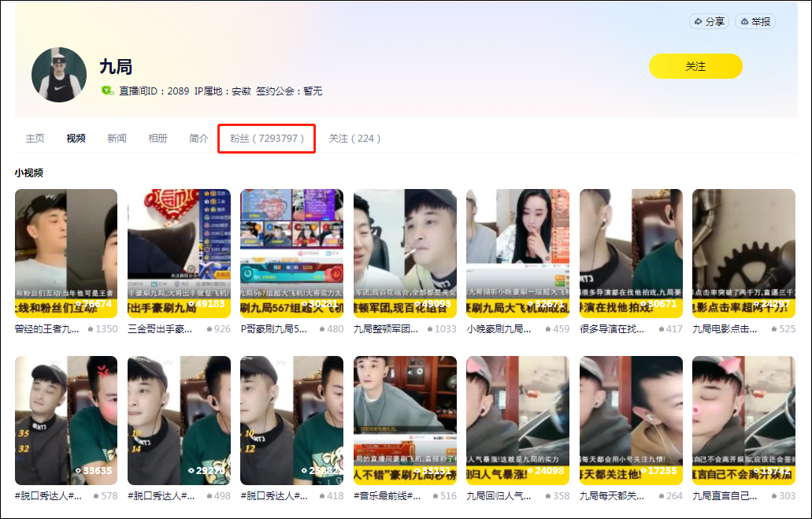Screen dimensions: 812x519
Task: Follow the streamer with yellow 关注 button
Action: pos(695,66)
